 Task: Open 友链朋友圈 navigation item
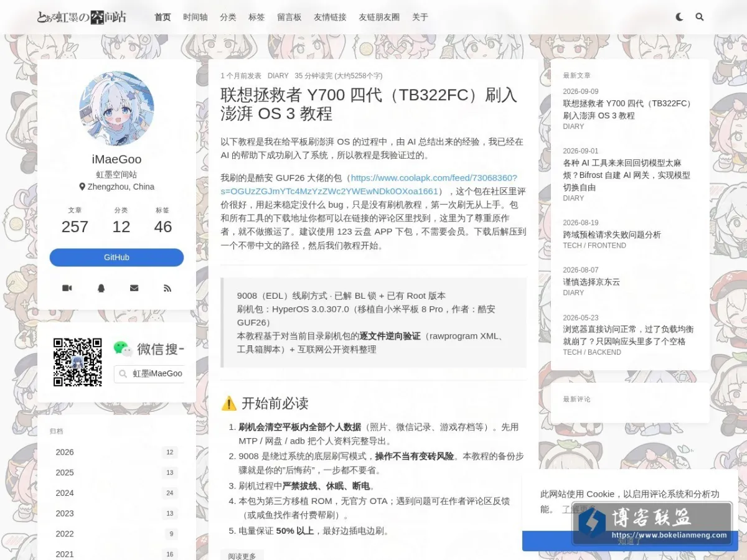[x=379, y=17]
